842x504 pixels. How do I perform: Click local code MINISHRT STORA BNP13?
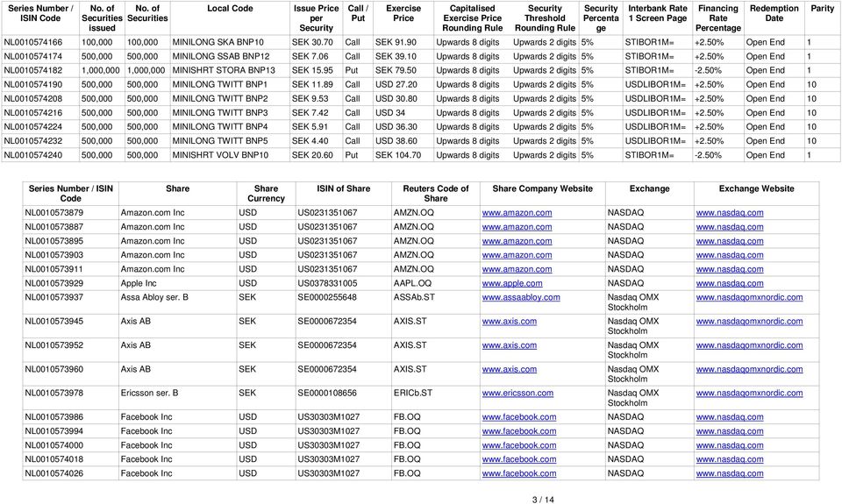coord(224,70)
